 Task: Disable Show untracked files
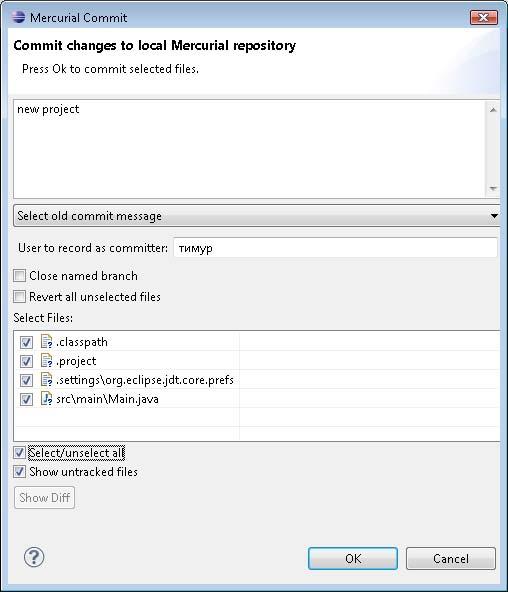point(20,472)
